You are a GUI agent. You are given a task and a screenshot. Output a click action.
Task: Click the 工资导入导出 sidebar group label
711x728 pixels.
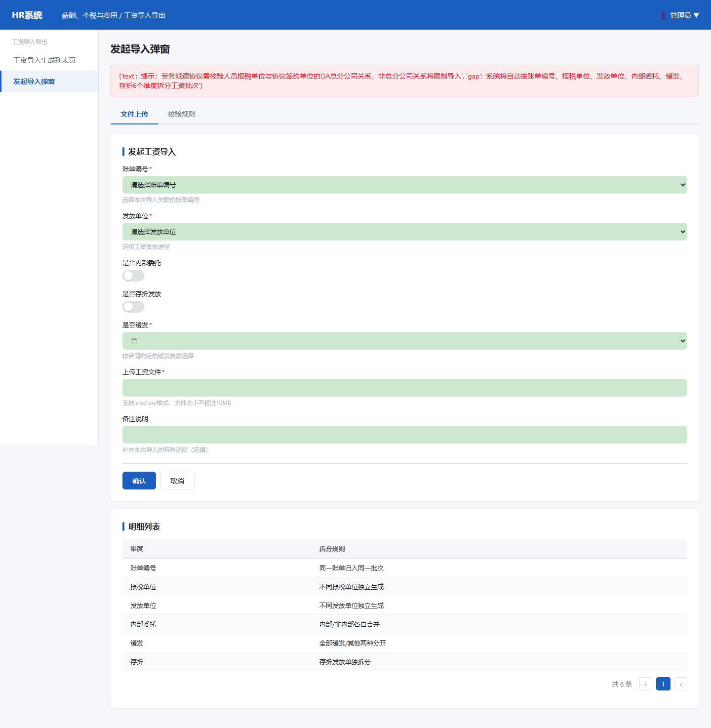(x=30, y=42)
